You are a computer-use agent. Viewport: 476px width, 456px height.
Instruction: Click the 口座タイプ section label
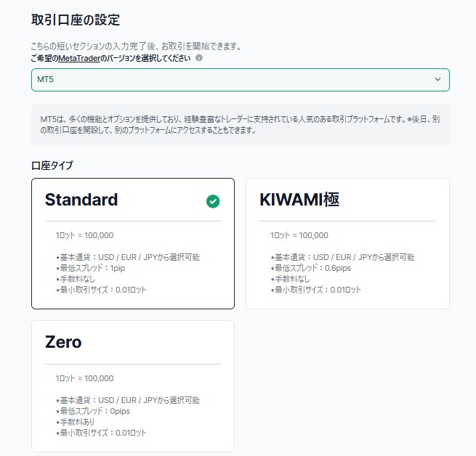(52, 166)
